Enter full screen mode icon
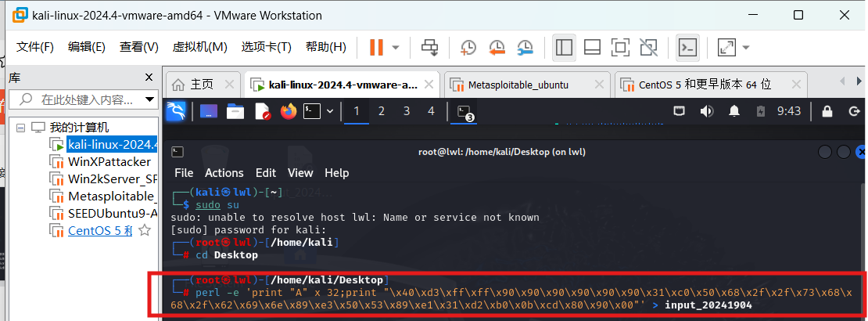This screenshot has height=321, width=868. [x=621, y=47]
